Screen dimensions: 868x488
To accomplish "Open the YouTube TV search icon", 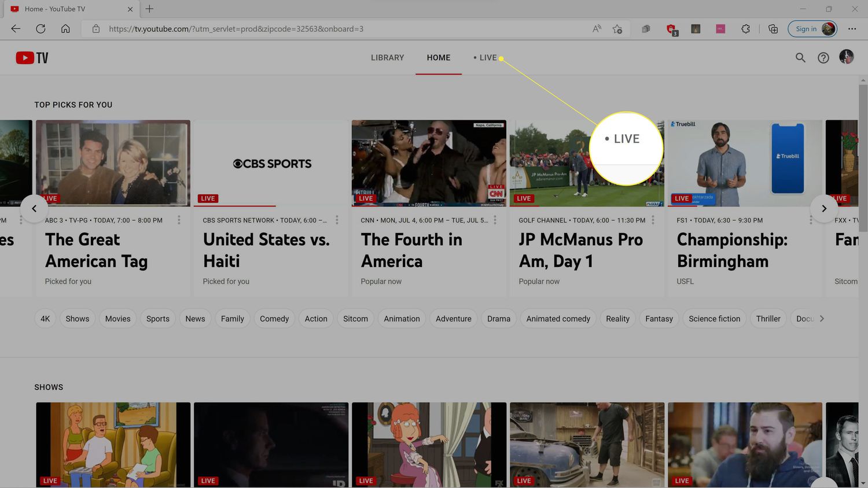I will pyautogui.click(x=800, y=58).
